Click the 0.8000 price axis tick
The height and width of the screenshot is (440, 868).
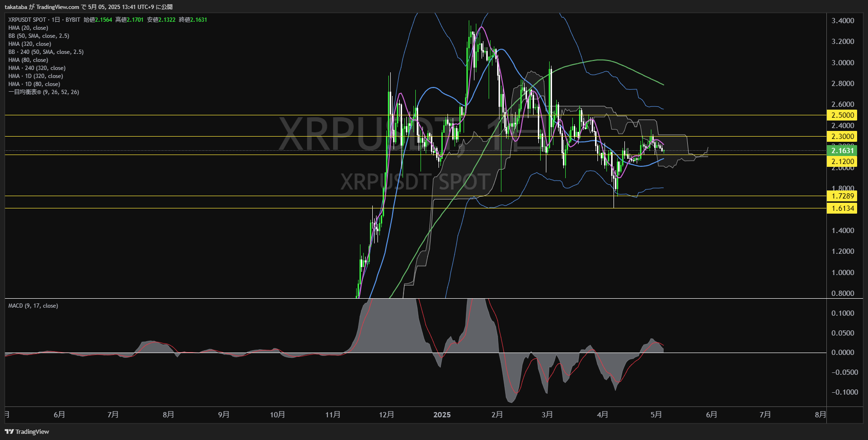(x=843, y=293)
